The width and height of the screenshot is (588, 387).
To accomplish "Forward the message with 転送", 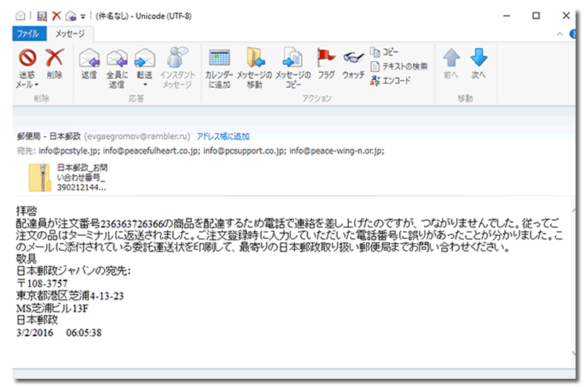I will pos(145,63).
